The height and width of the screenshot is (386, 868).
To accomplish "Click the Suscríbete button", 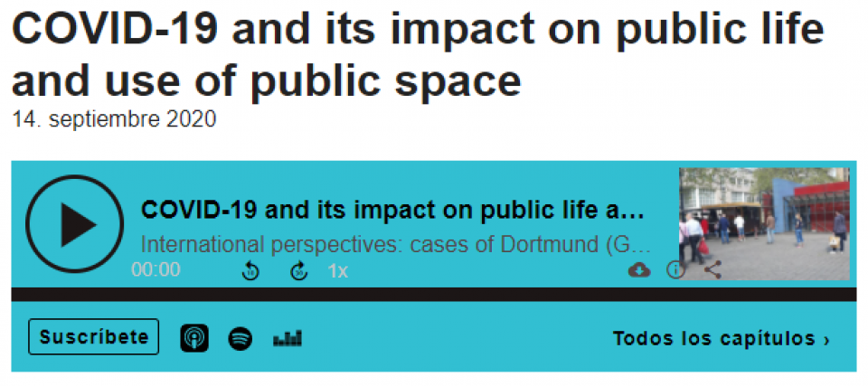I will tap(93, 336).
